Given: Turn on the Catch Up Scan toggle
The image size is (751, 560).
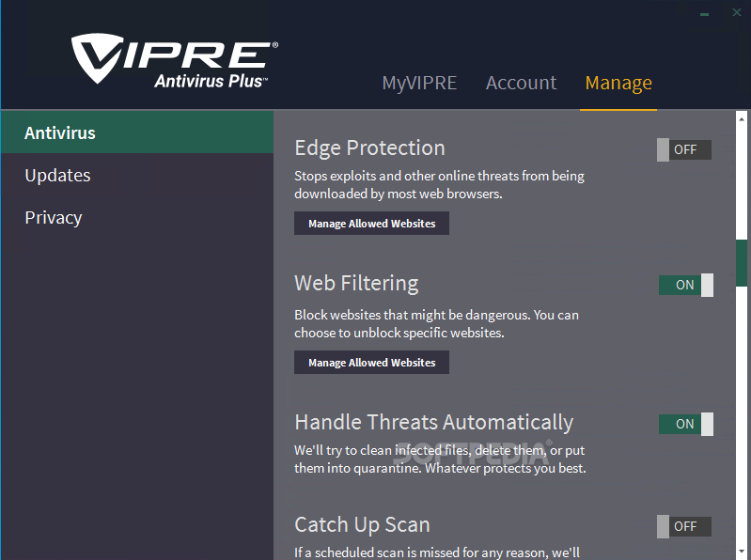Looking at the screenshot, I should (684, 526).
